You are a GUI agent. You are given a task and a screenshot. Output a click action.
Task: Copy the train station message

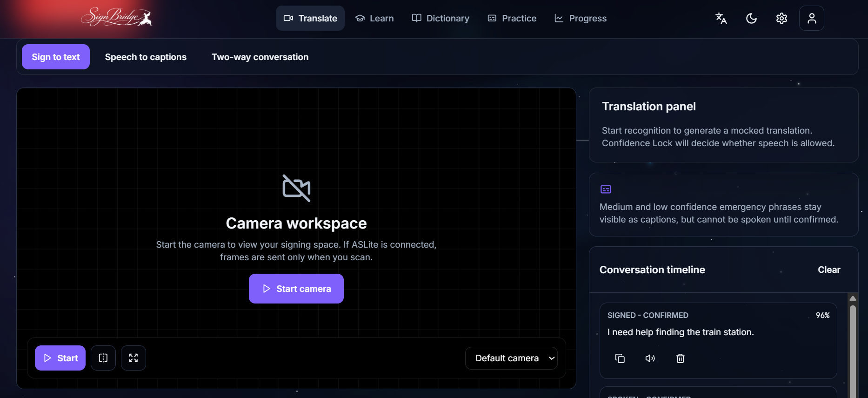620,358
